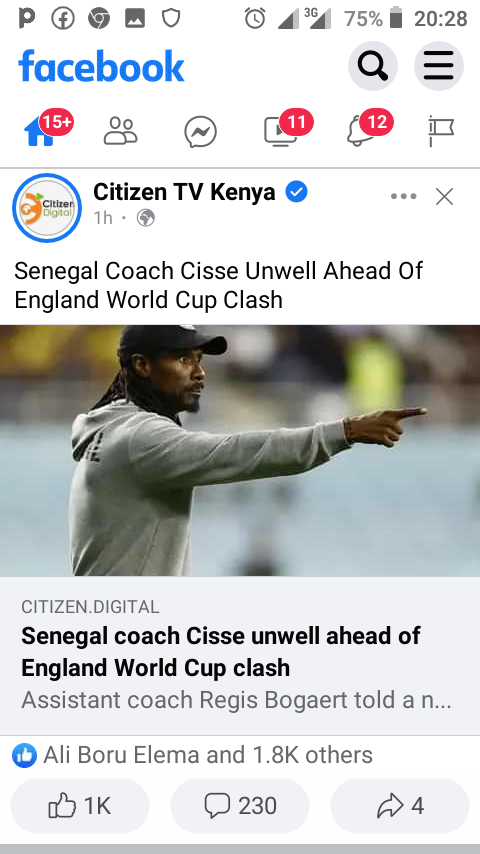Viewport: 480px width, 854px height.
Task: Like the post with thumbs-up button
Action: (x=80, y=806)
